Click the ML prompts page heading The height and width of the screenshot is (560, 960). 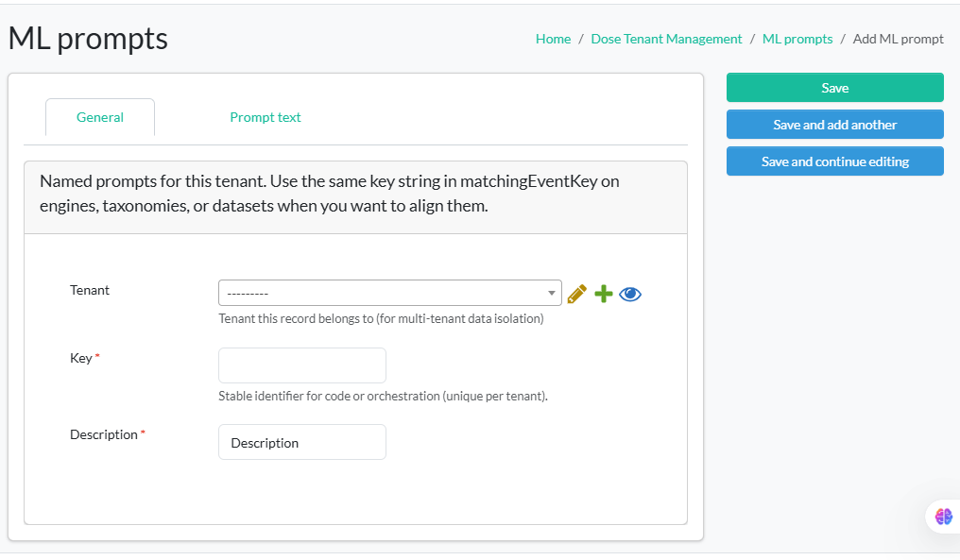pyautogui.click(x=88, y=38)
